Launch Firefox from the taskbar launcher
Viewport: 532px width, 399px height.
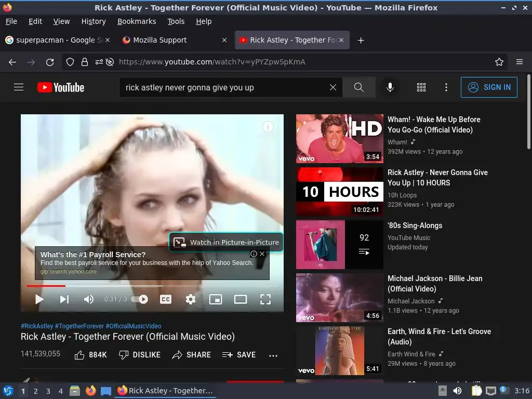point(90,391)
